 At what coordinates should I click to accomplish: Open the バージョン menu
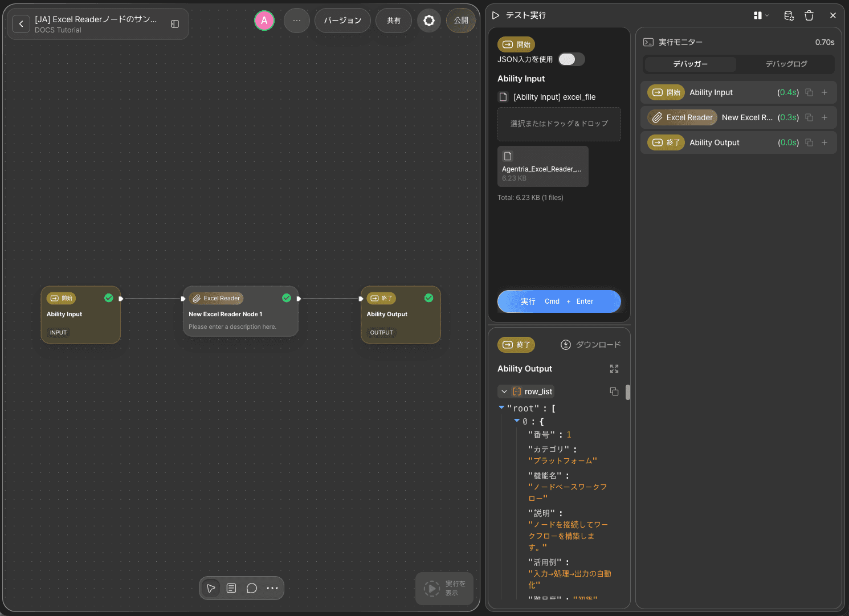342,21
